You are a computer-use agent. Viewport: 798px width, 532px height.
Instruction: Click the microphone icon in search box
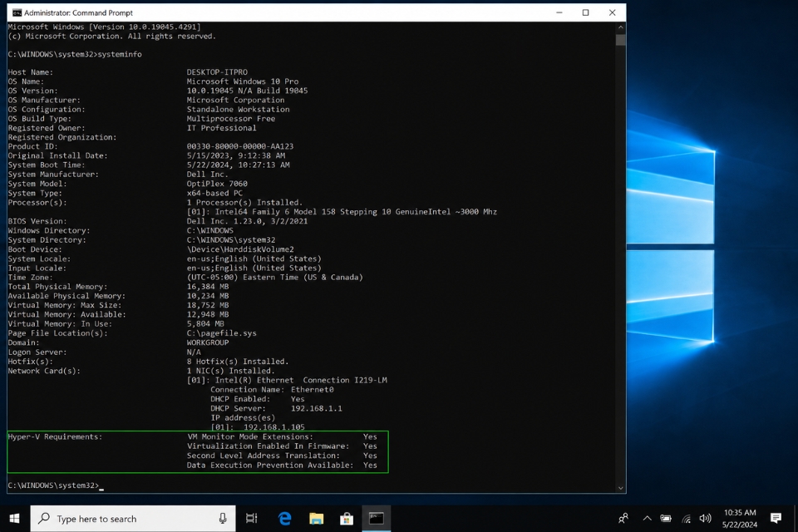coord(223,518)
